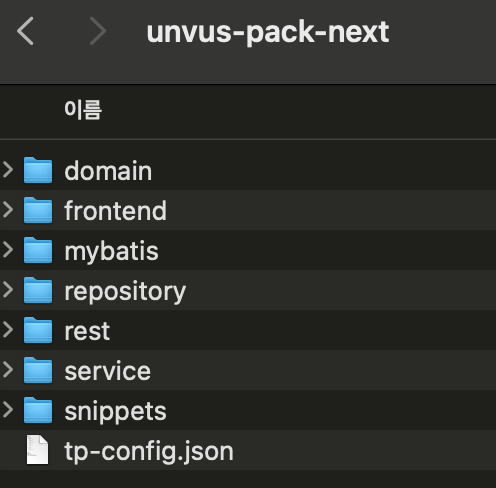Select the tp-config.json file name
Viewport: 496px width, 488px height.
point(149,452)
